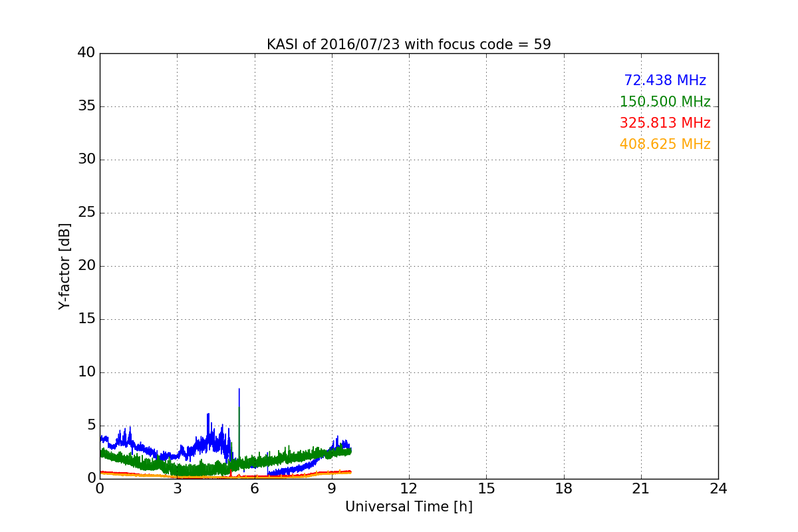Click the x-axis tick label '21'
The image size is (798, 532).
tap(641, 488)
